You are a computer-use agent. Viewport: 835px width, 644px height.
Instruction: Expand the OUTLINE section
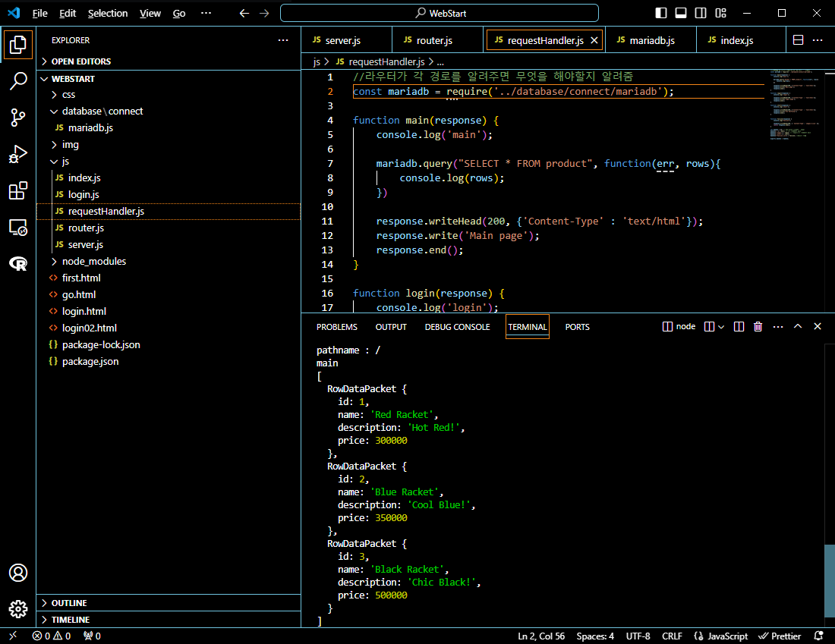coord(169,603)
